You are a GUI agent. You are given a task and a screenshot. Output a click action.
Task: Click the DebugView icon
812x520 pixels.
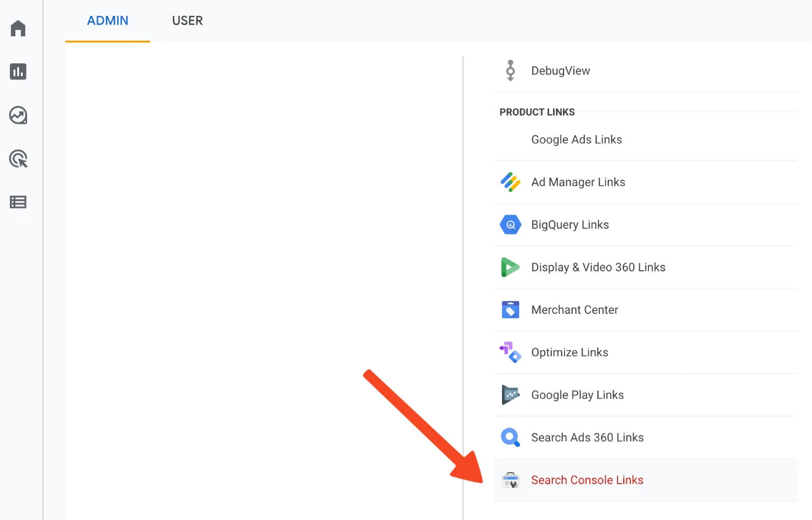point(510,71)
